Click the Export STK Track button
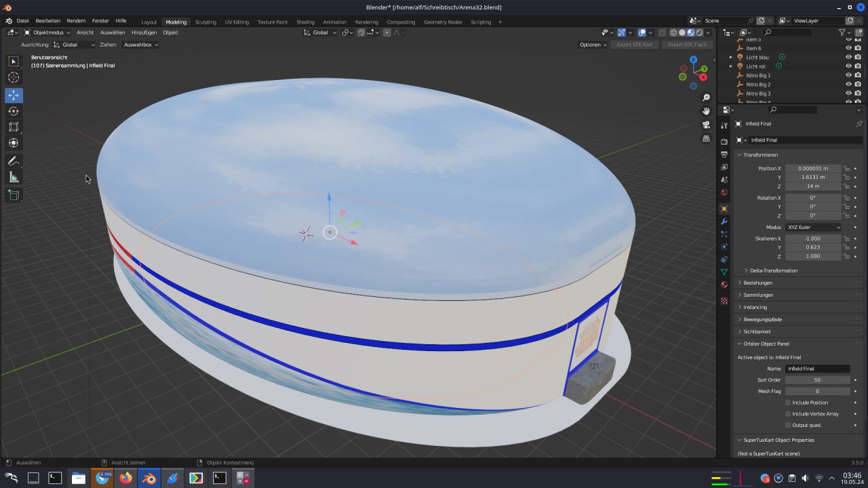 pos(687,45)
